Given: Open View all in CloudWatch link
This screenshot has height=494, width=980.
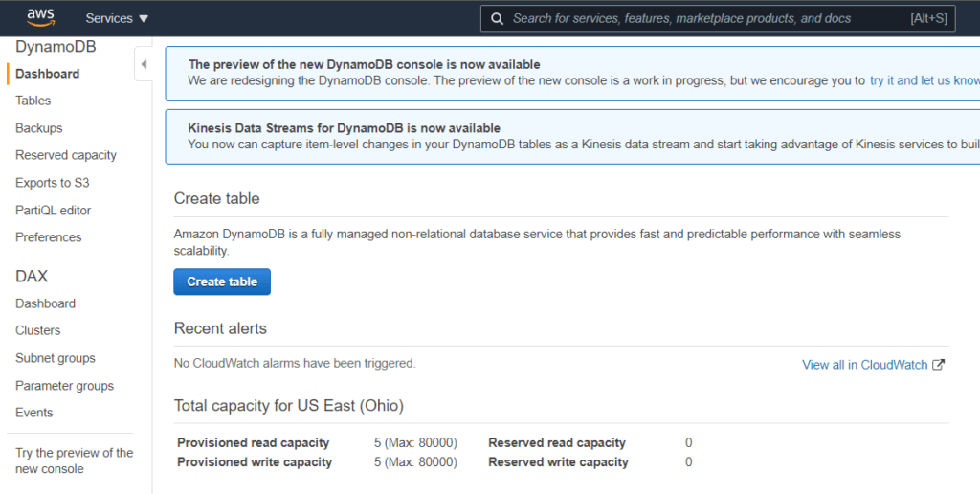Looking at the screenshot, I should pos(865,365).
